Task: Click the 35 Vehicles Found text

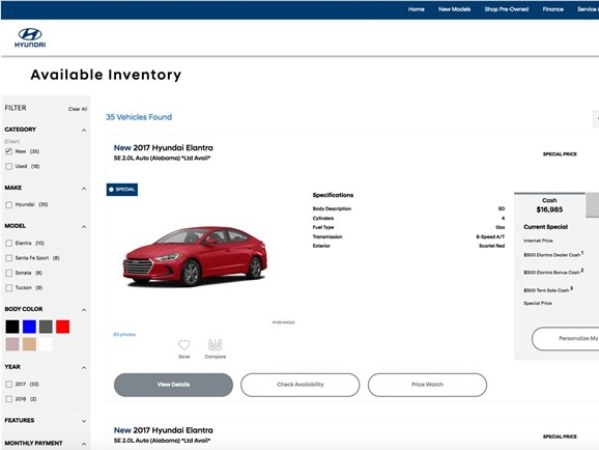Action: tap(139, 117)
